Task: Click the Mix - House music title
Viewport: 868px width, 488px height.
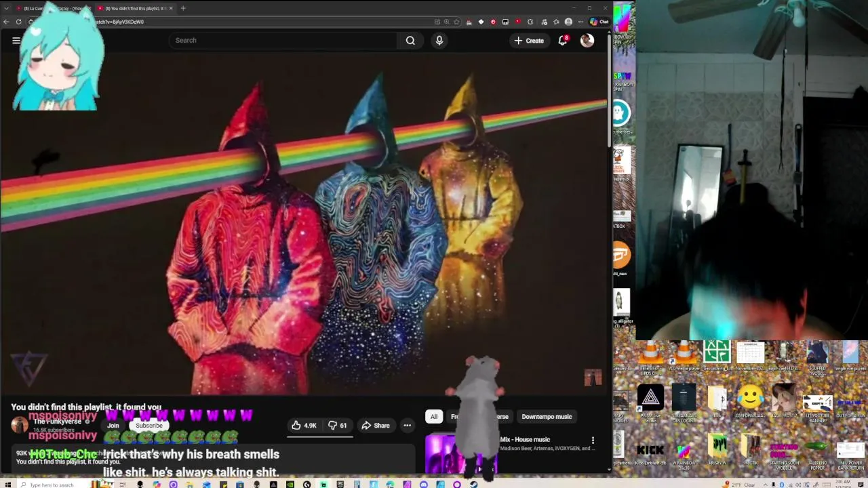Action: 525,440
